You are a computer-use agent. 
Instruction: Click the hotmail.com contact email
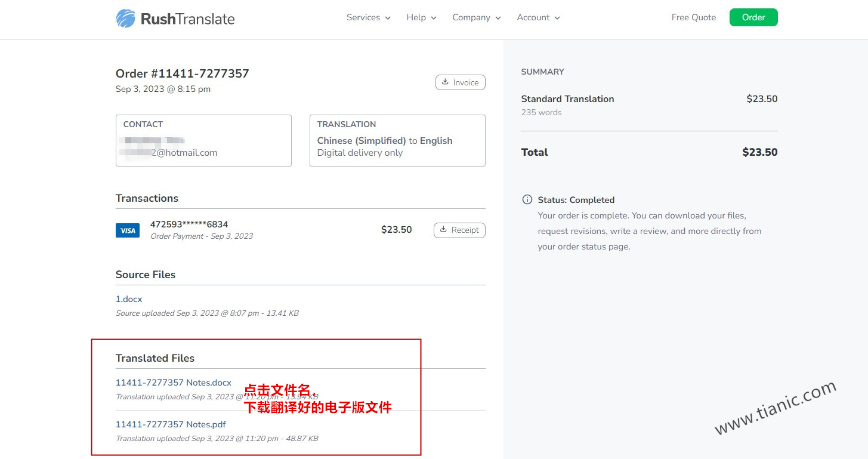pos(168,152)
